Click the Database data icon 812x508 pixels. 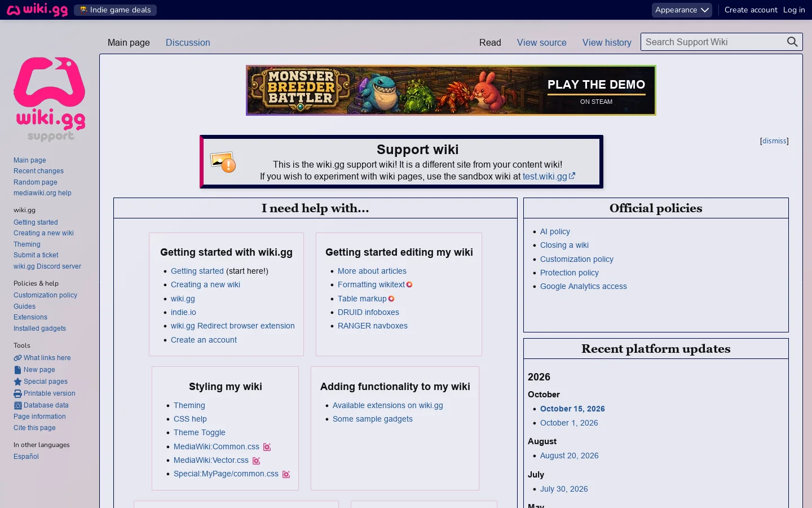(x=17, y=405)
